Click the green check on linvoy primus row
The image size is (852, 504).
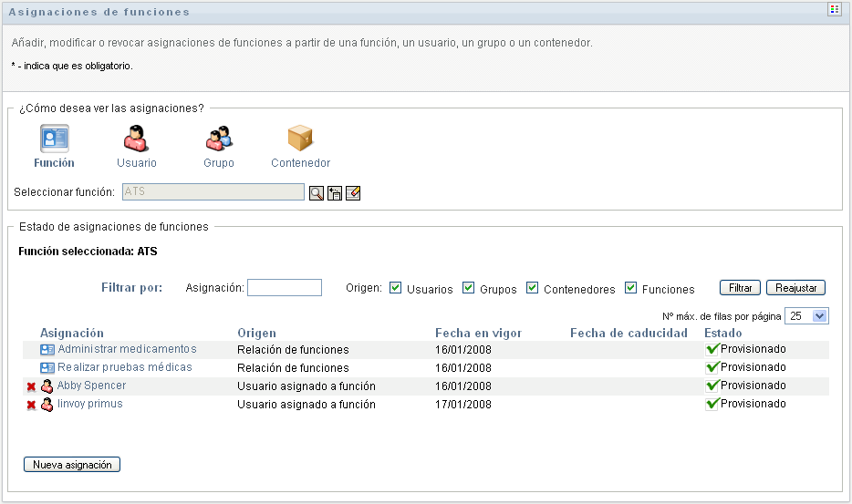click(712, 404)
